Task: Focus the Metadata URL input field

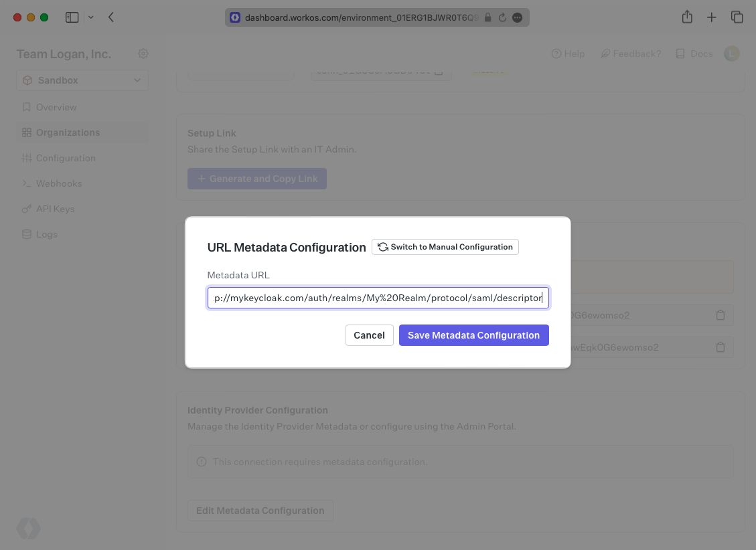Action: coord(378,297)
